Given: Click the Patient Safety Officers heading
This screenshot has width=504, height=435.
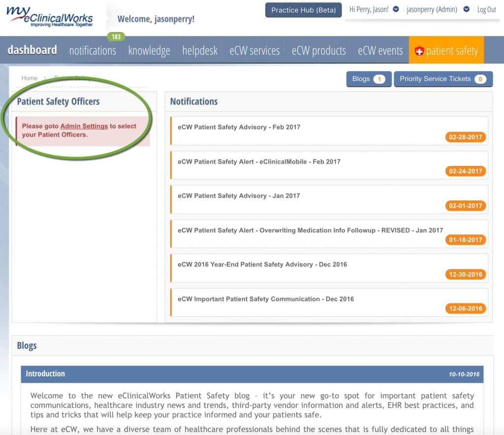Looking at the screenshot, I should pyautogui.click(x=58, y=101).
